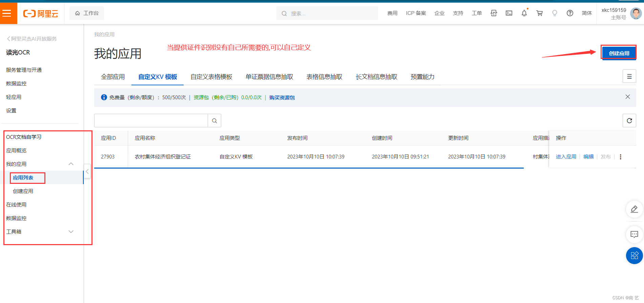Refresh the application list
644x303 pixels.
[629, 121]
